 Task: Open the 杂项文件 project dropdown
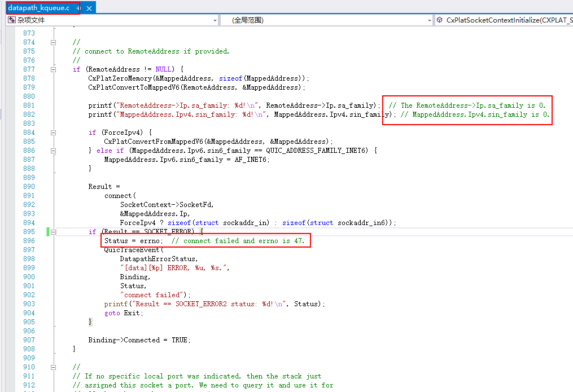tap(215, 20)
